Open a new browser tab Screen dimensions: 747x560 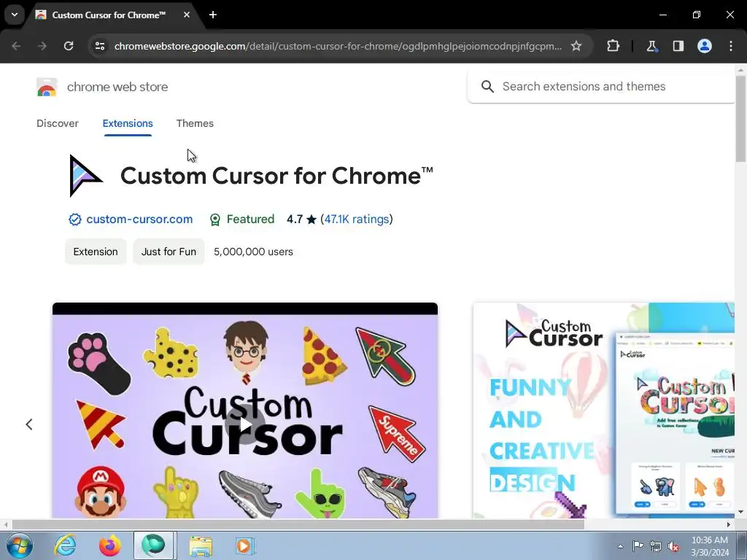tap(213, 15)
